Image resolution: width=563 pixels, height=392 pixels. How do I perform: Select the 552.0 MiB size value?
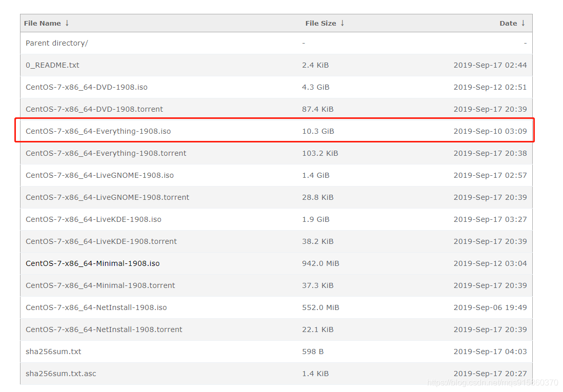320,307
